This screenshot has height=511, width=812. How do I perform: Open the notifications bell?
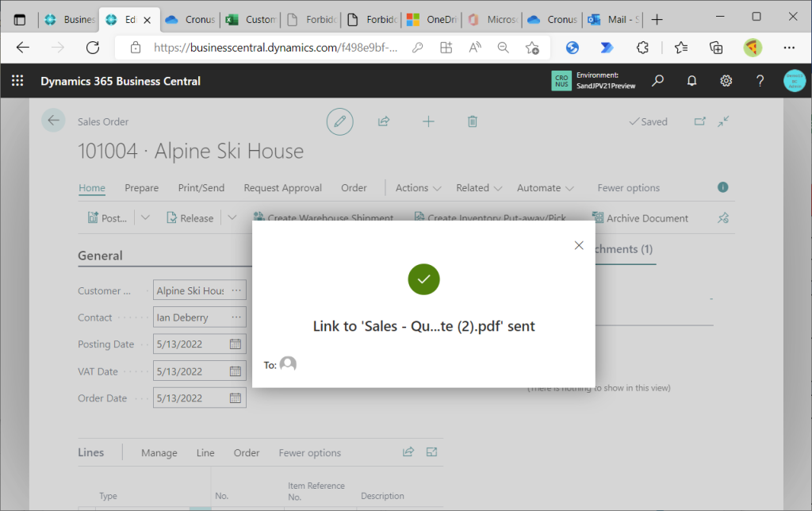click(x=691, y=81)
